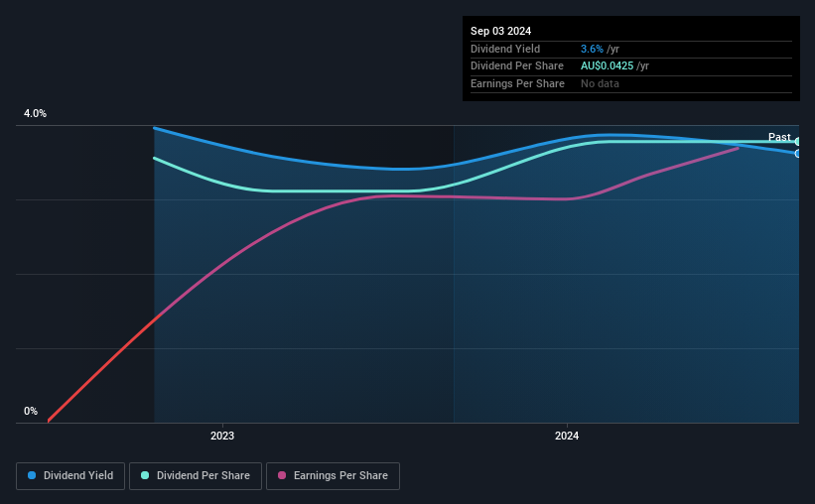This screenshot has width=815, height=504.
Task: Click the Earnings Per Share tooltip row label
Action: [517, 83]
